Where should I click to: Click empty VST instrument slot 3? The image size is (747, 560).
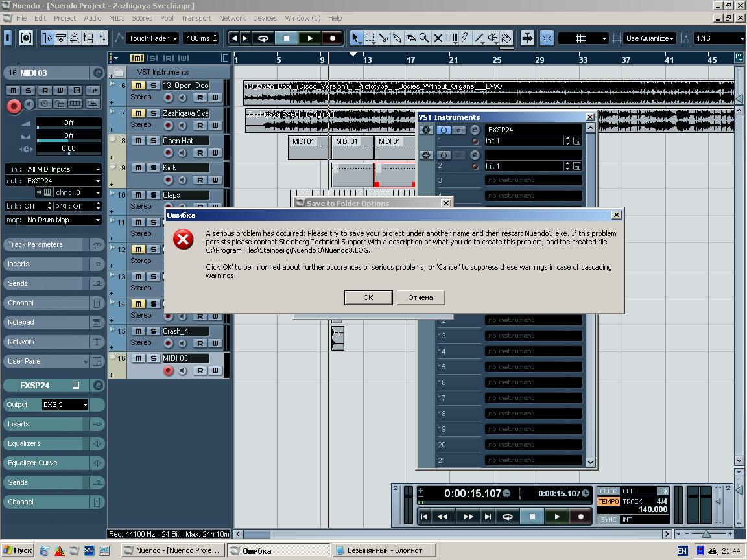533,180
